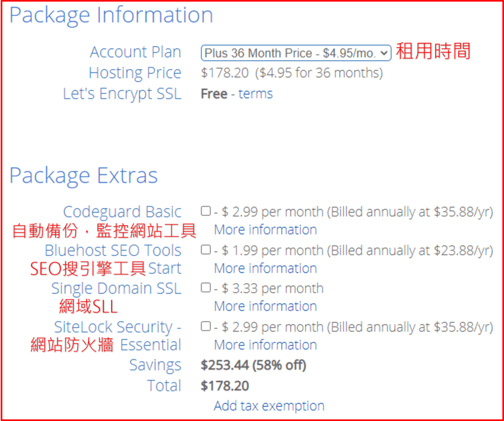
Task: Click the Codeguard Basic label
Action: point(122,212)
